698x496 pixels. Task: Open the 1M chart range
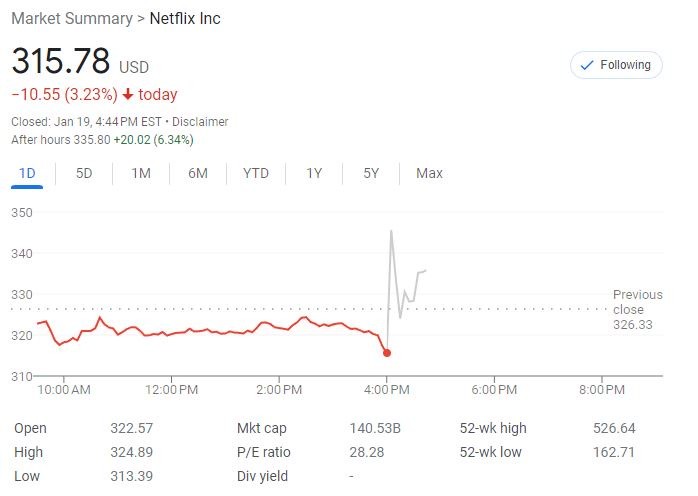[x=141, y=173]
